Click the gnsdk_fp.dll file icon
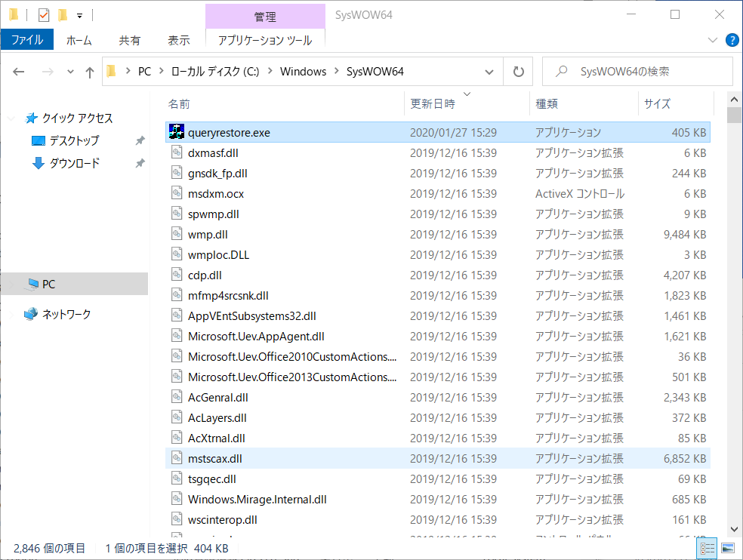The width and height of the screenshot is (743, 560). pyautogui.click(x=176, y=173)
